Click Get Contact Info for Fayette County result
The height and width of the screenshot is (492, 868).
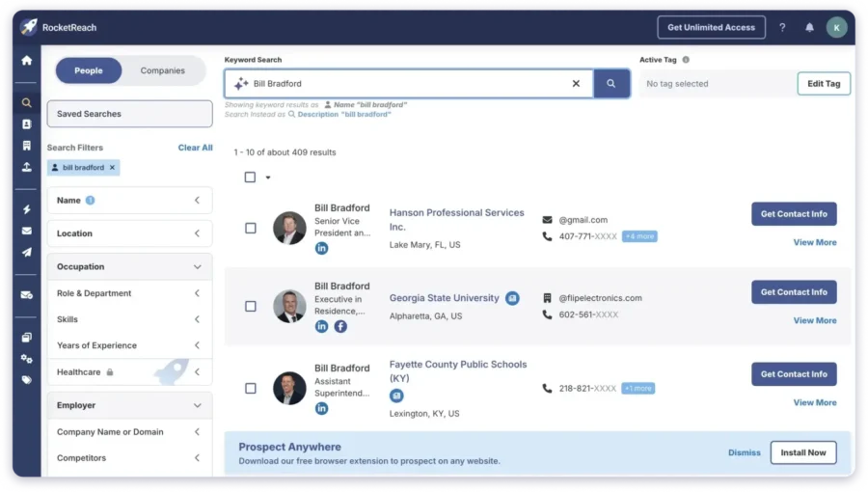pyautogui.click(x=794, y=374)
